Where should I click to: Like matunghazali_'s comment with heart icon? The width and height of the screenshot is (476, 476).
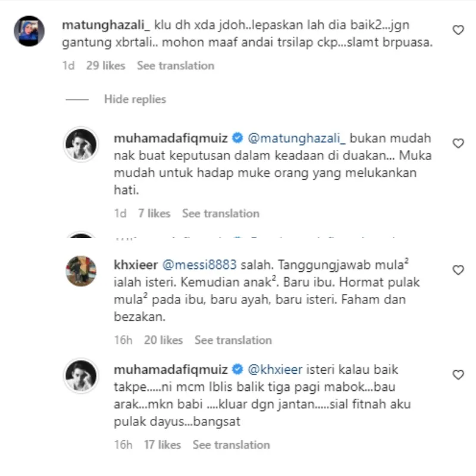tap(458, 30)
